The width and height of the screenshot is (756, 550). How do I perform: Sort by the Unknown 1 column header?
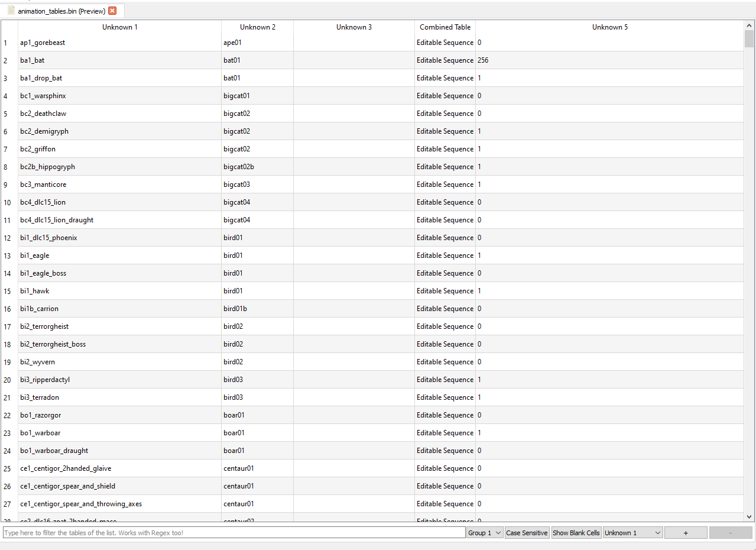(x=120, y=27)
